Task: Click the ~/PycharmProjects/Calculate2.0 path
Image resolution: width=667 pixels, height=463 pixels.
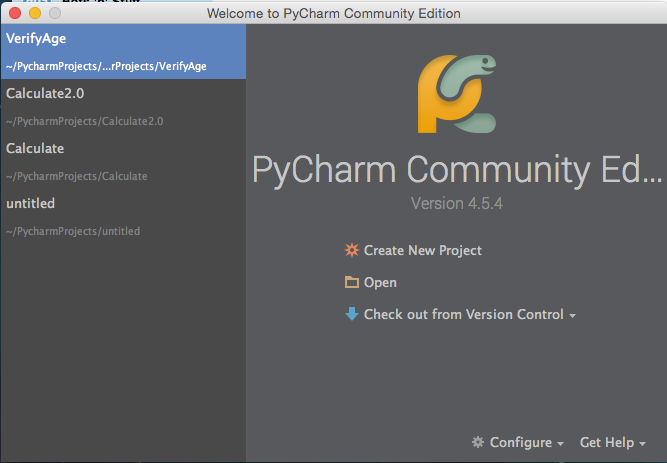Action: [85, 121]
